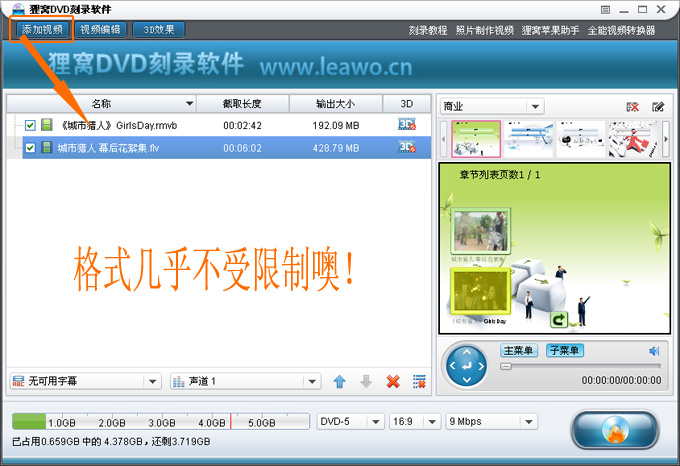Toggle 3D icon for GirlsDay.rmvb row
This screenshot has height=466, width=680.
tap(407, 124)
